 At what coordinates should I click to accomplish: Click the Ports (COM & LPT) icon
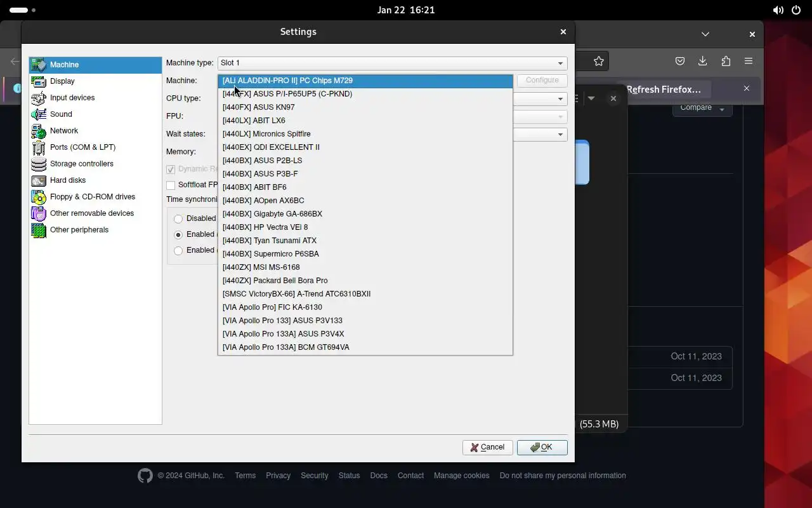pyautogui.click(x=39, y=147)
